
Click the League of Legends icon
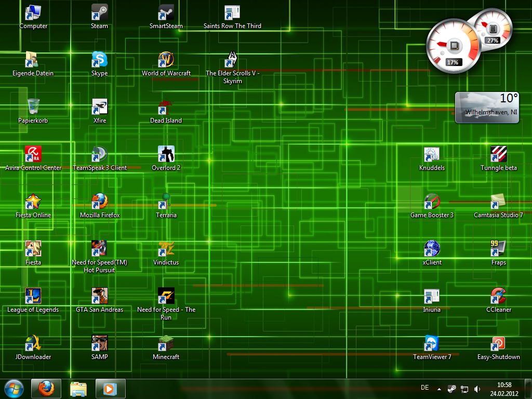33,296
